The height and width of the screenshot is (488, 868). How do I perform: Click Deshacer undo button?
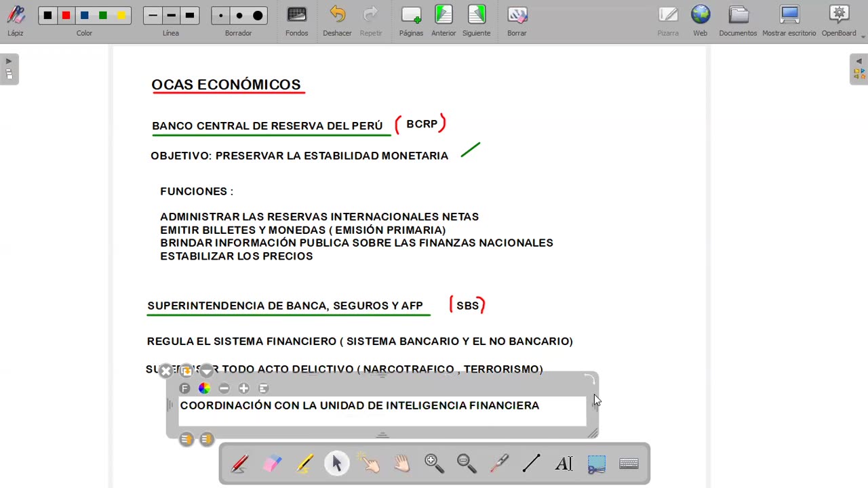337,20
